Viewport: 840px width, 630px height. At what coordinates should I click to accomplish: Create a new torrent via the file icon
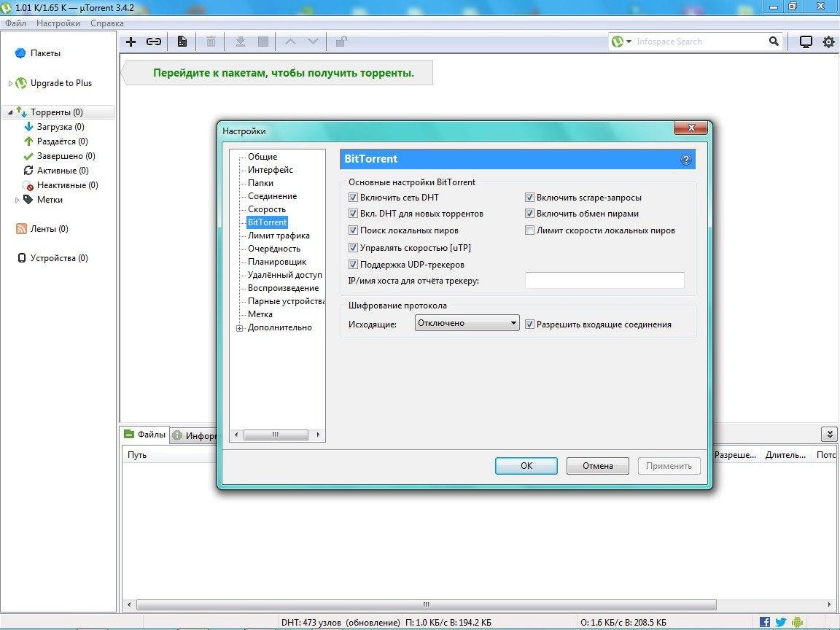pos(182,42)
